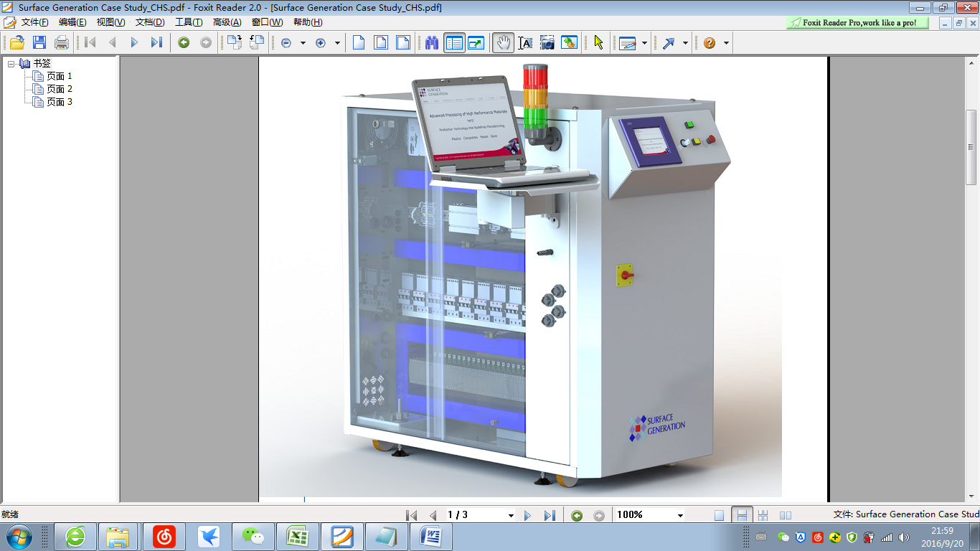Switch to continuous page layout in status bar

[x=742, y=515]
